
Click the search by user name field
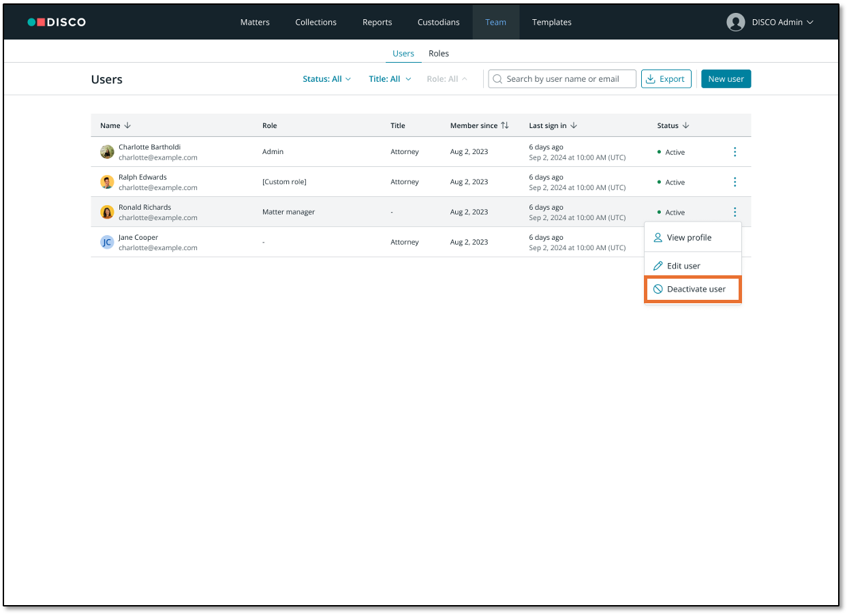click(x=568, y=79)
